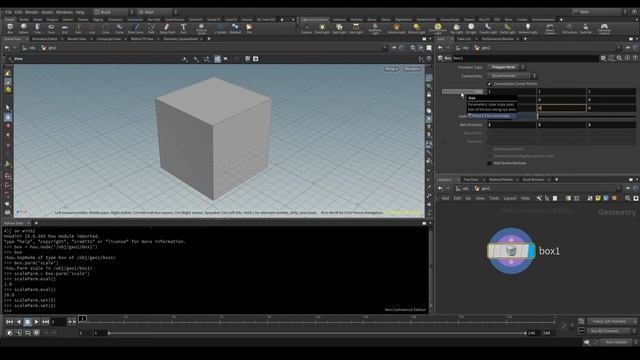Select the L-System shelf tool
The height and width of the screenshot is (360, 640).
pyautogui.click(x=220, y=28)
